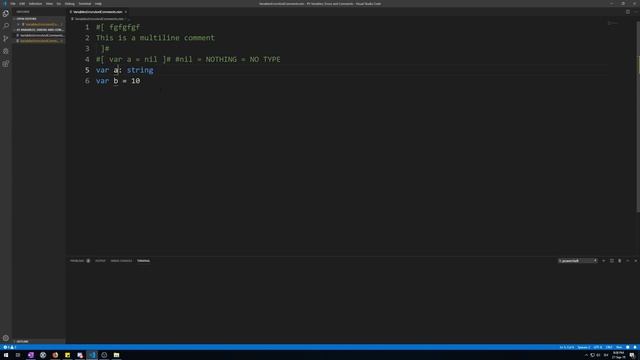Click 'This is a multiline comment' text
The width and height of the screenshot is (640, 360).
(x=155, y=38)
